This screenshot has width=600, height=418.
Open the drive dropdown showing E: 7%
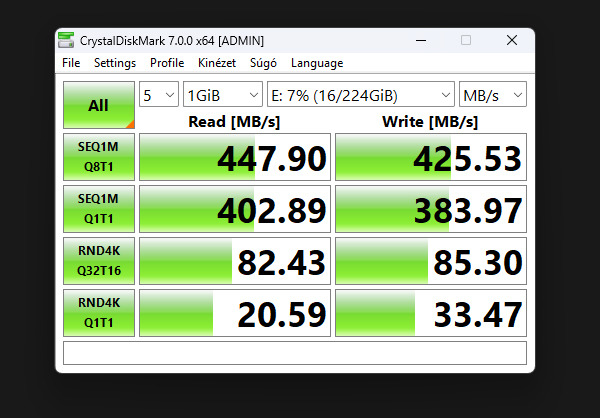(361, 94)
